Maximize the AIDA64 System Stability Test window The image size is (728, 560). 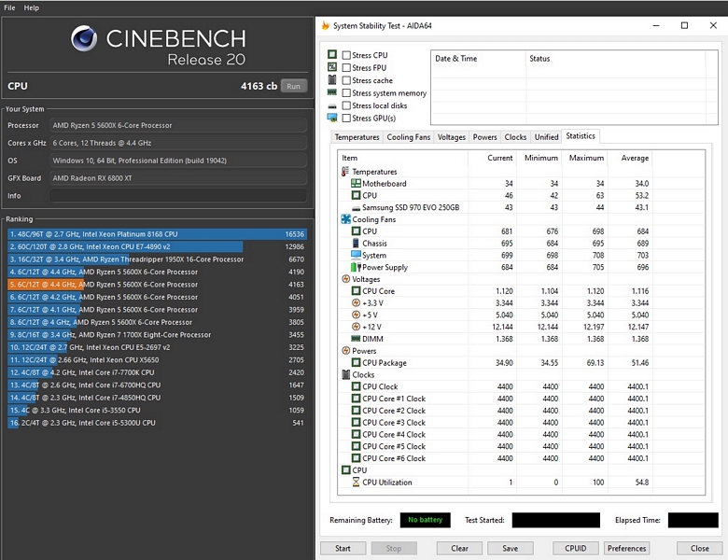tap(684, 25)
